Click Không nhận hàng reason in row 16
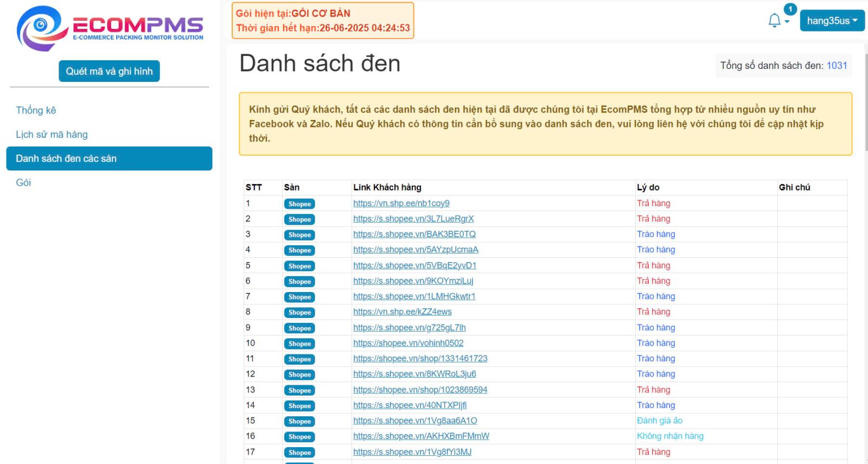Screen dimensions: 868x464 pyautogui.click(x=670, y=436)
